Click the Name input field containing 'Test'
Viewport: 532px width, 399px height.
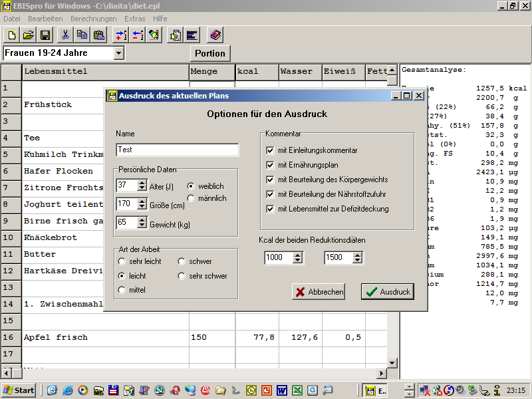[177, 150]
